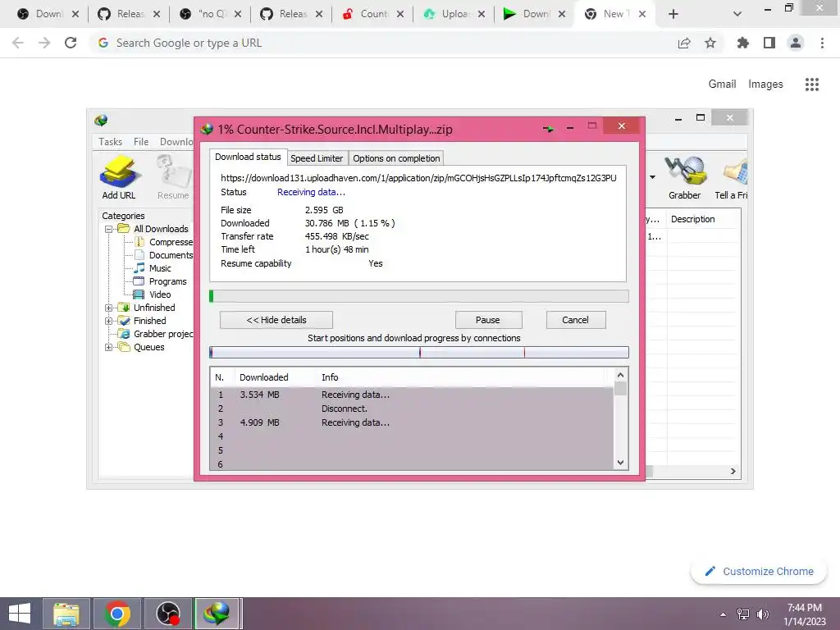Open the File menu
This screenshot has height=630, width=840.
click(141, 141)
